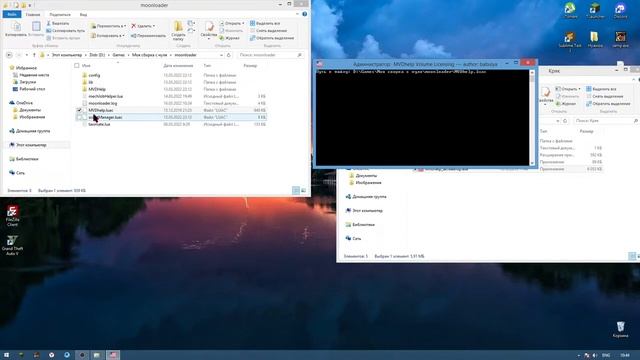The image size is (640, 360).
Task: Open FileZilla Client desktop icon
Action: (12, 216)
